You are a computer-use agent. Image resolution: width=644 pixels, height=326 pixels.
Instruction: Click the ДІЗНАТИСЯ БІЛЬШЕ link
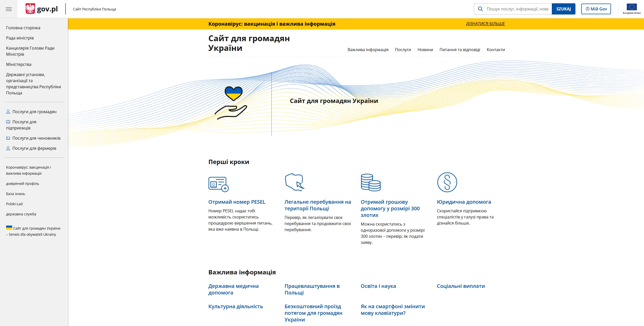(x=485, y=24)
